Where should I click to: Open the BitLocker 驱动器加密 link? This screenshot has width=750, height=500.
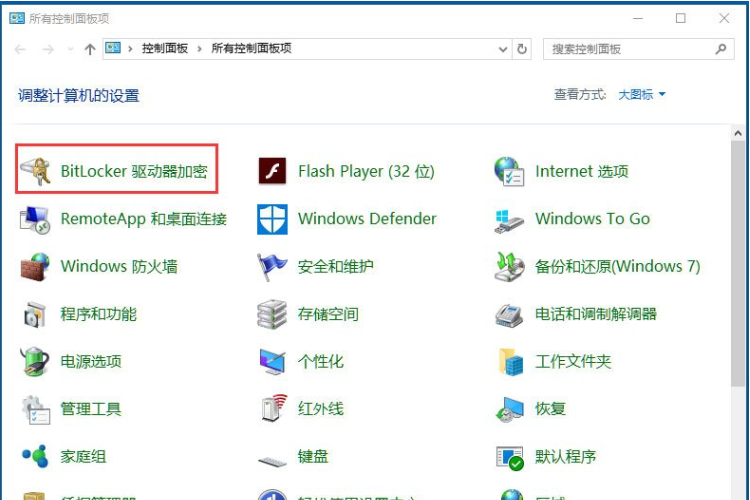point(134,171)
